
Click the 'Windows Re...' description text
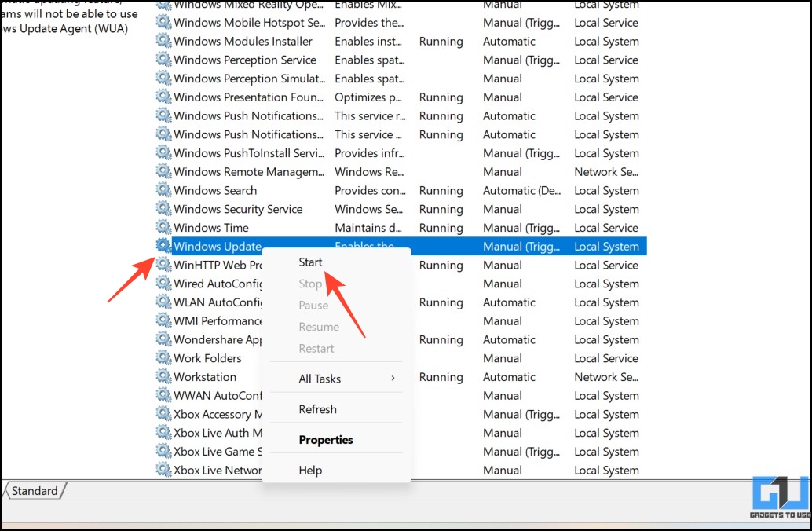[x=369, y=172]
